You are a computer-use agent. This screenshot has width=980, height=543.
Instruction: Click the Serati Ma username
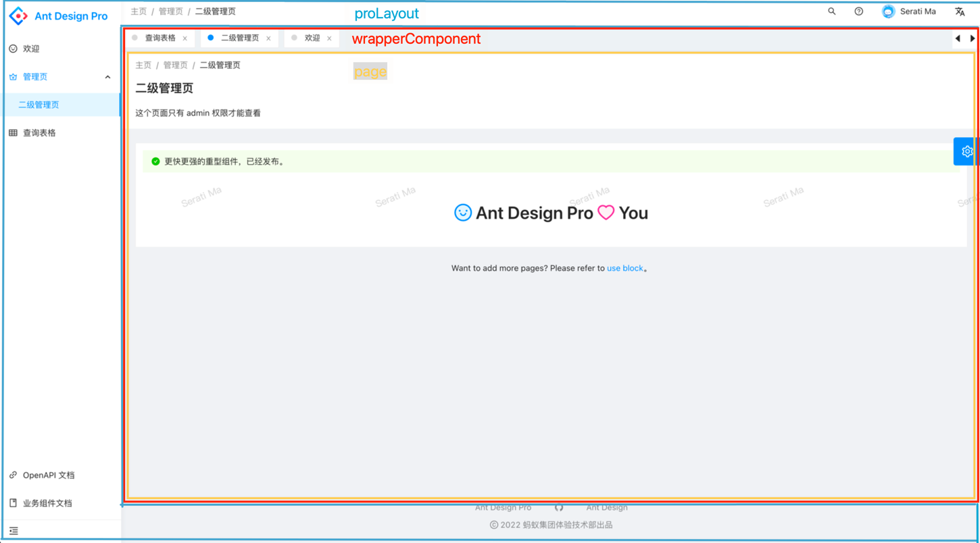coord(918,11)
